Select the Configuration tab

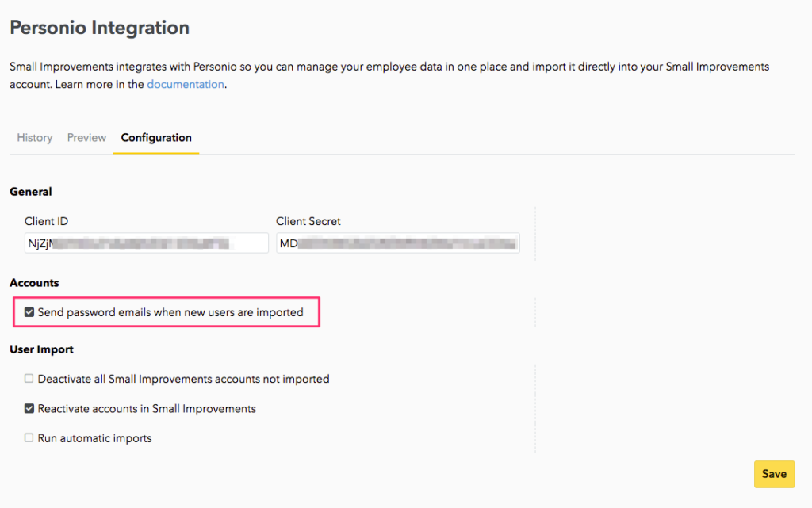(x=156, y=138)
